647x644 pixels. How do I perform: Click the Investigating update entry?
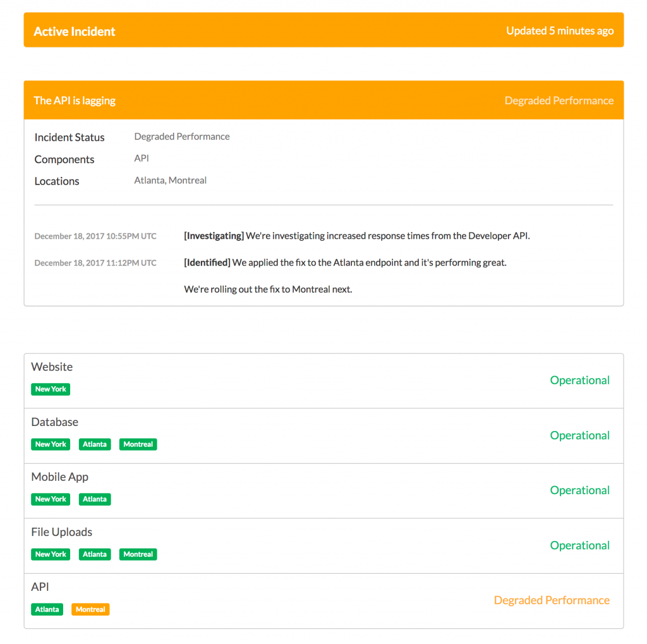click(x=356, y=235)
